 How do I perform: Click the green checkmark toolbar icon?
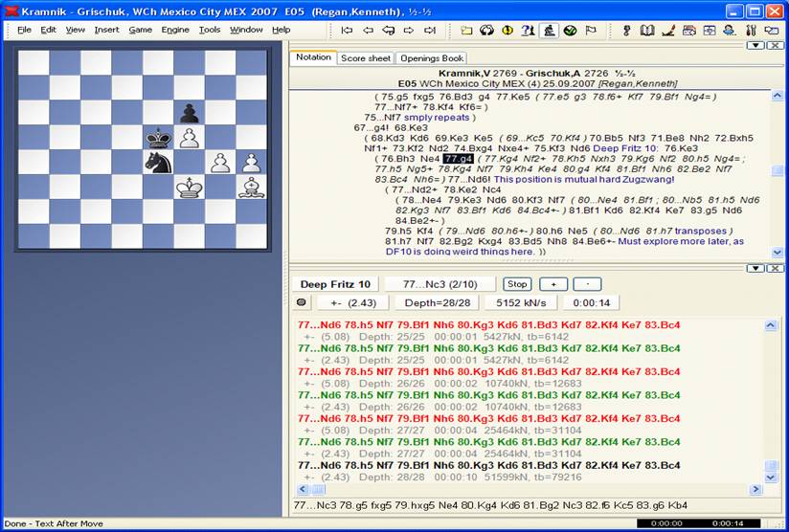pos(570,31)
